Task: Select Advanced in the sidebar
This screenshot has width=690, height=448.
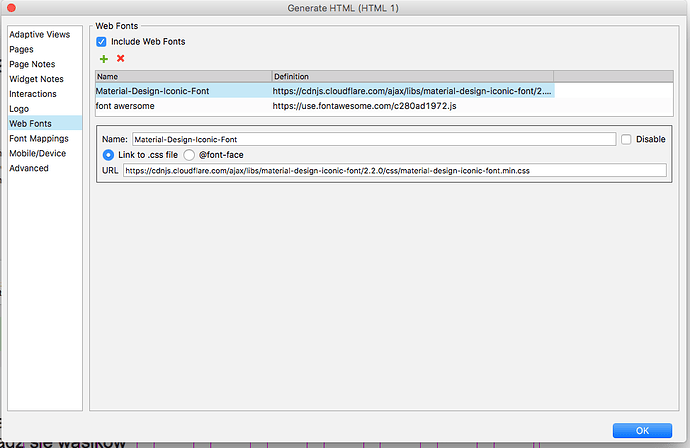Action: (x=29, y=168)
